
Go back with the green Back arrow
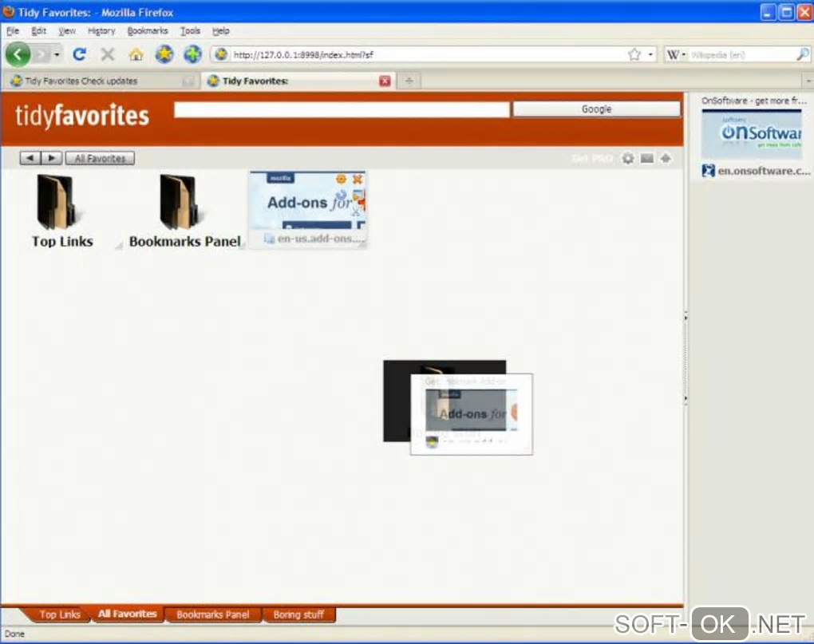(x=18, y=54)
